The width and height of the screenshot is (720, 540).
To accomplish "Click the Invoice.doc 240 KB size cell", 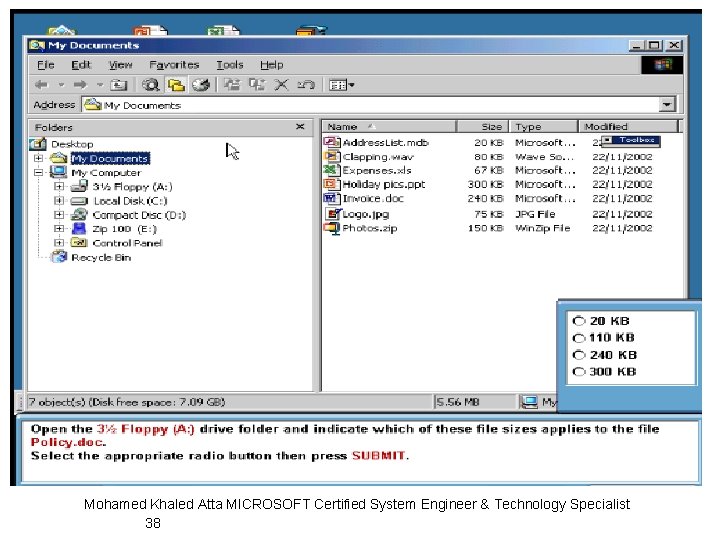I will (x=486, y=198).
